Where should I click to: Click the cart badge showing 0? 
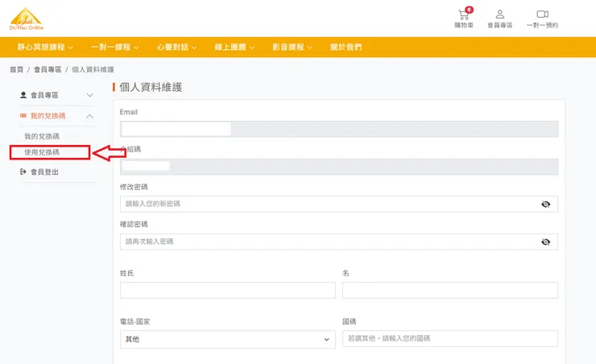(x=470, y=10)
